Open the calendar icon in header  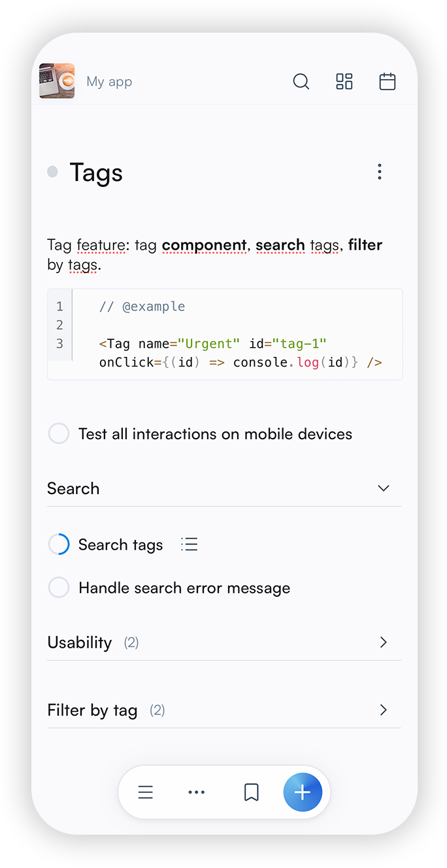point(388,82)
